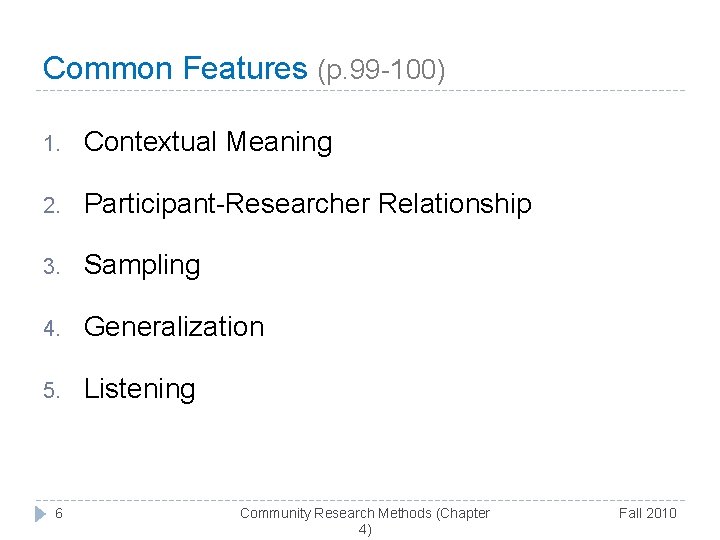Click the "Listening" list item
This screenshot has width=720, height=540.
click(x=140, y=389)
